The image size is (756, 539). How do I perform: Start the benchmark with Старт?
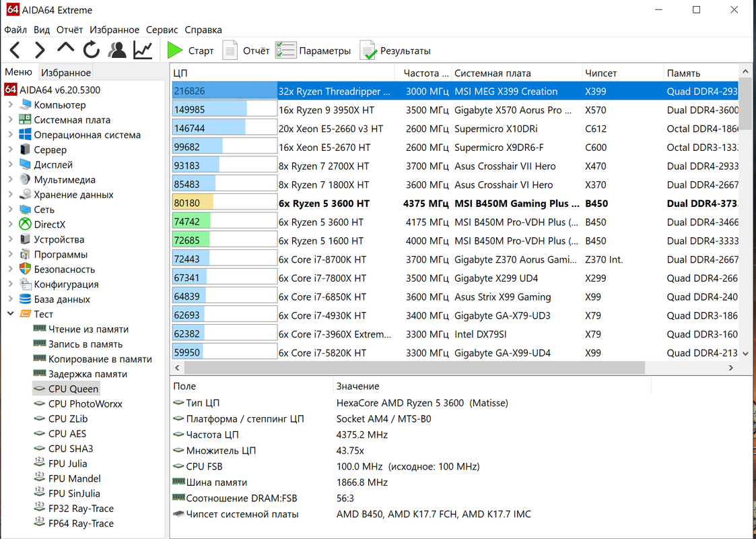pos(191,51)
